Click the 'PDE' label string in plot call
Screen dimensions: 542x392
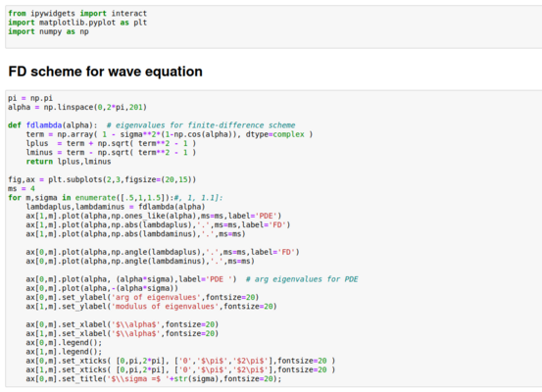point(268,216)
